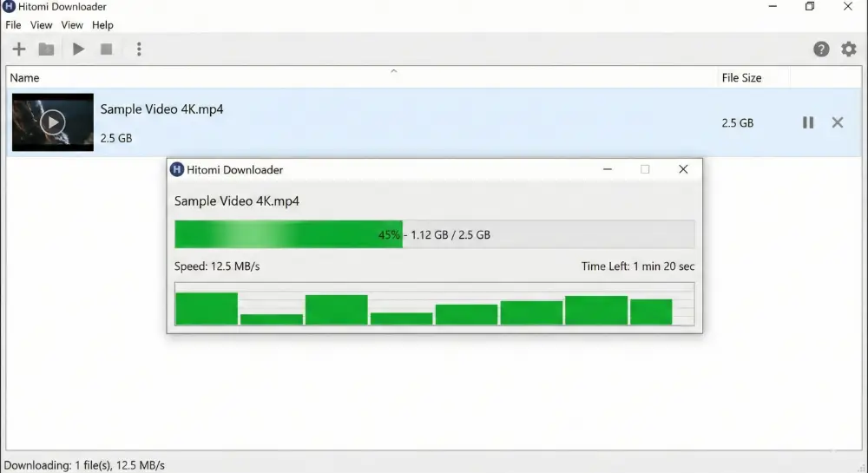
Task: Click the Speed: 12.5 MB/s label
Action: tap(217, 266)
